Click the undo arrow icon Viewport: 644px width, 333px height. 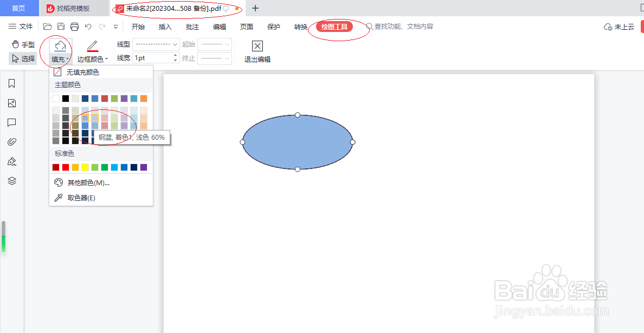pyautogui.click(x=88, y=27)
